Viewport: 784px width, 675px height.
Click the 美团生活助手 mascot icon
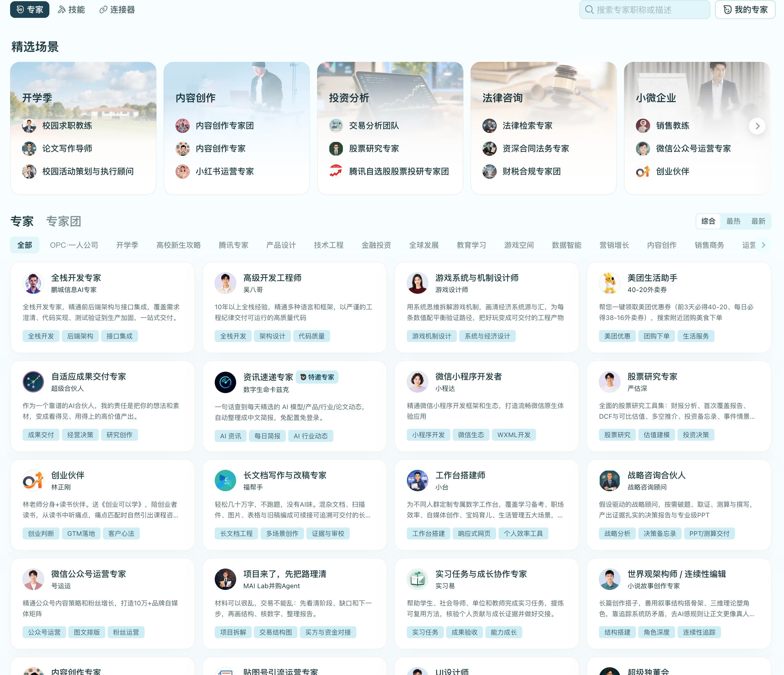(610, 283)
